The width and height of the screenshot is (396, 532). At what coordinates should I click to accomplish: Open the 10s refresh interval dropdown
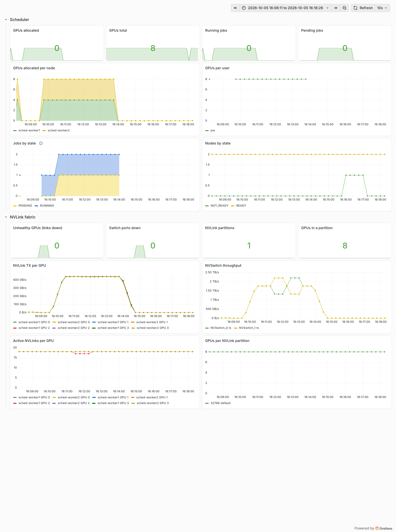tap(382, 8)
